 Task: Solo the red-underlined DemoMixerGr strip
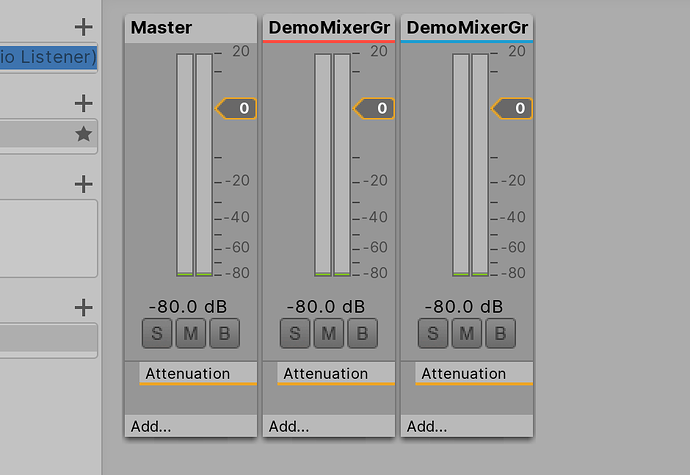click(295, 333)
